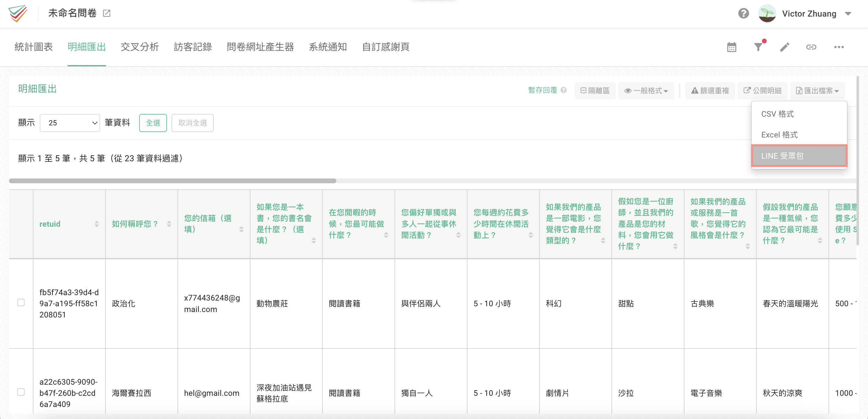The image size is (868, 419).
Task: Click the 動物農莊 cell
Action: tap(286, 303)
